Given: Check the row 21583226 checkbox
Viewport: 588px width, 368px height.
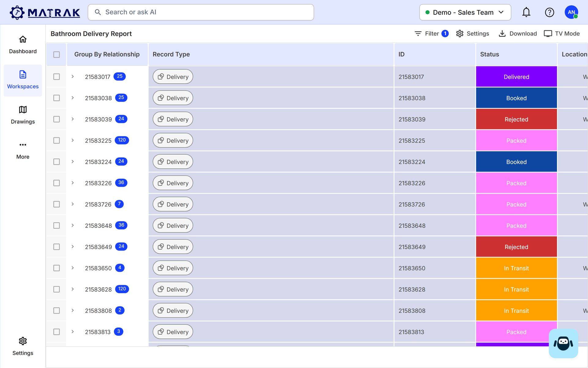Looking at the screenshot, I should point(56,183).
